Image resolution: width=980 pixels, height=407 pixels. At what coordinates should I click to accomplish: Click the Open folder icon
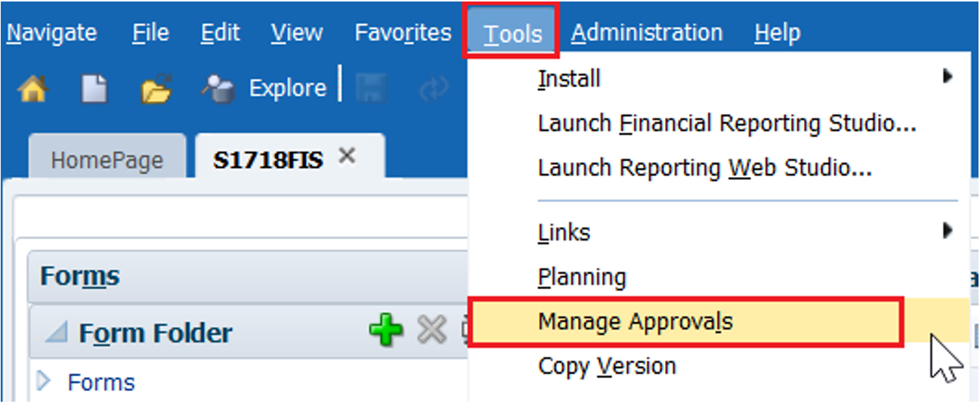click(x=156, y=89)
